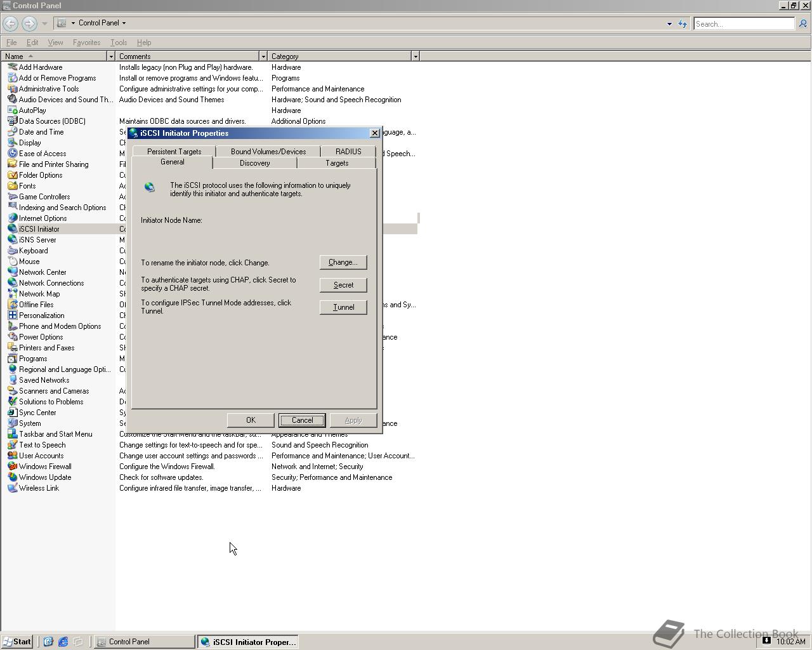Image resolution: width=812 pixels, height=650 pixels.
Task: Select the Indexing and Search Options icon
Action: [12, 208]
